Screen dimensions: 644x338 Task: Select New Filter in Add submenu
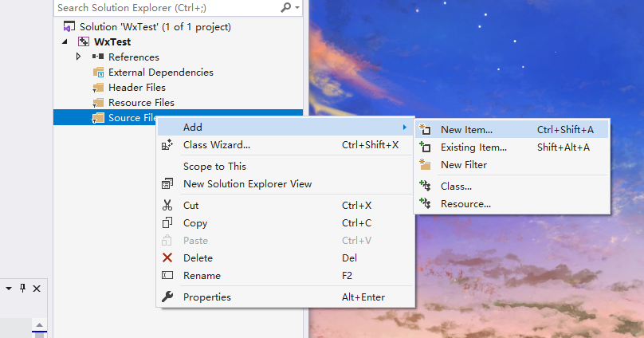[x=512, y=165]
